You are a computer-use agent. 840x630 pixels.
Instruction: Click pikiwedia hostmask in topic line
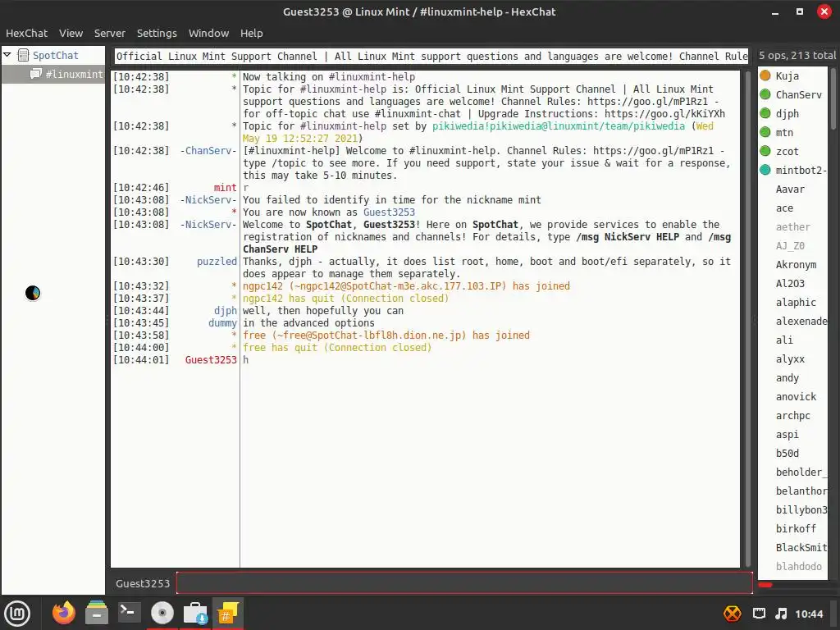558,126
